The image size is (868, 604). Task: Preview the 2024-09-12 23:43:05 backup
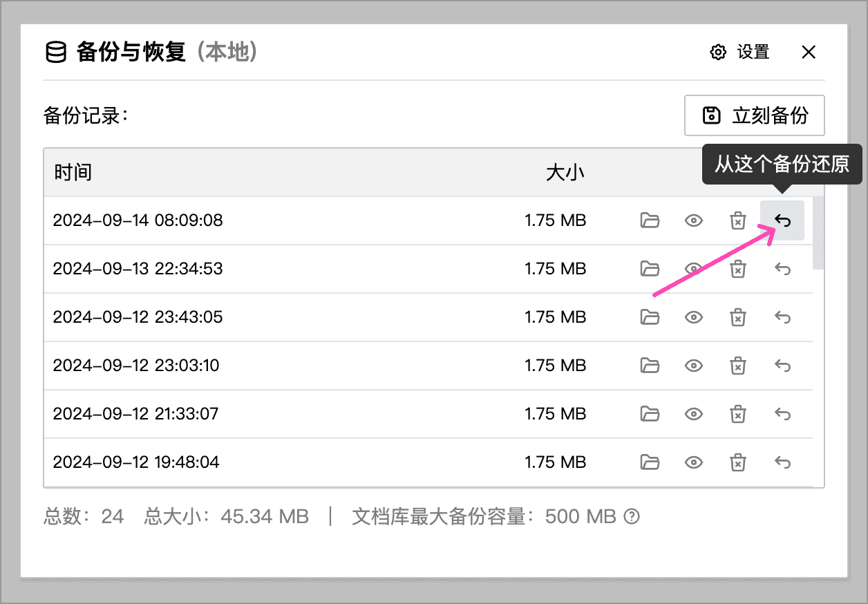click(694, 317)
